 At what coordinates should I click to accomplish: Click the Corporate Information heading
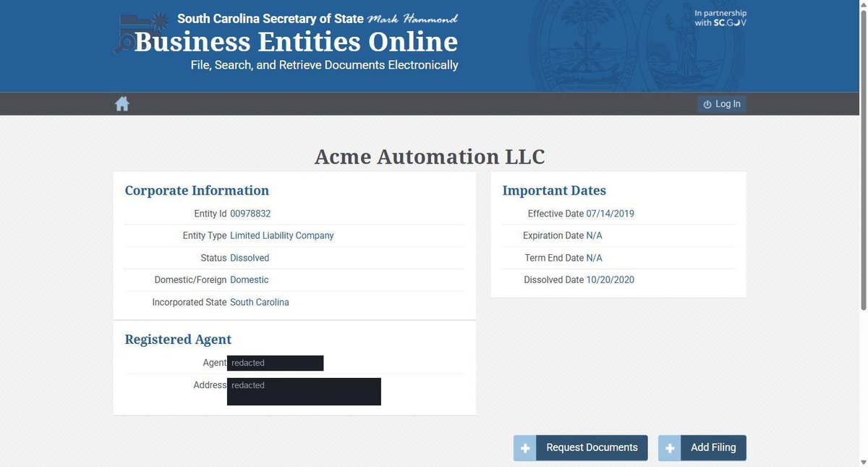pyautogui.click(x=197, y=190)
